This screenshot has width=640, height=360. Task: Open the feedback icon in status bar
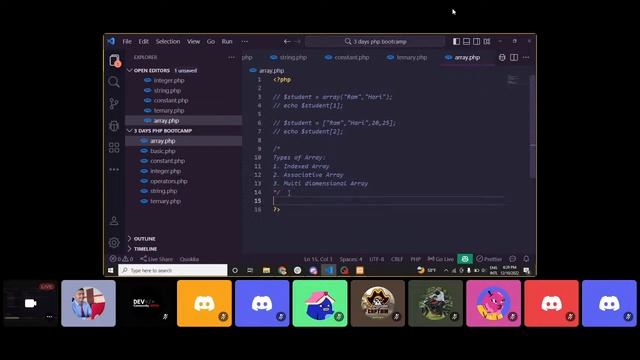tap(513, 259)
